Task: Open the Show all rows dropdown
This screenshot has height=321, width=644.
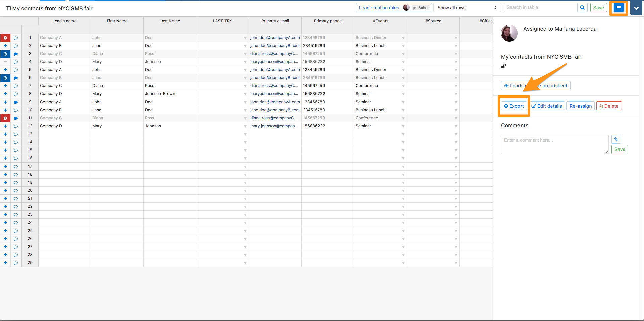Action: click(x=467, y=8)
